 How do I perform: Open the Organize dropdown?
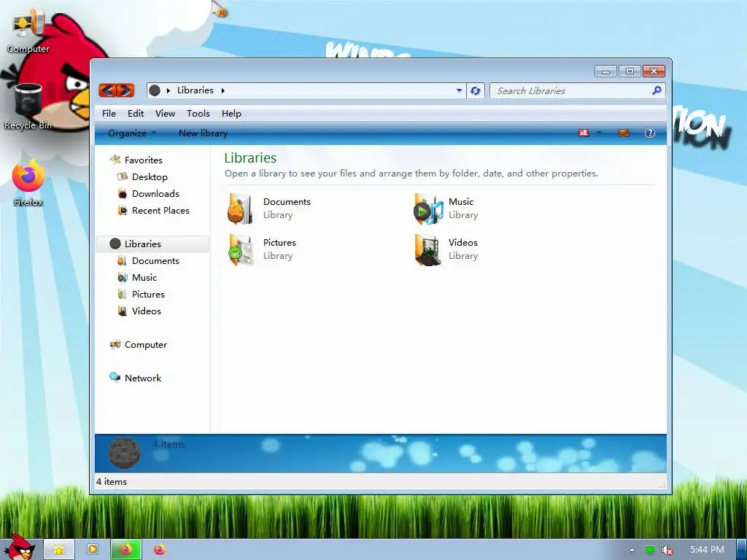tap(131, 133)
